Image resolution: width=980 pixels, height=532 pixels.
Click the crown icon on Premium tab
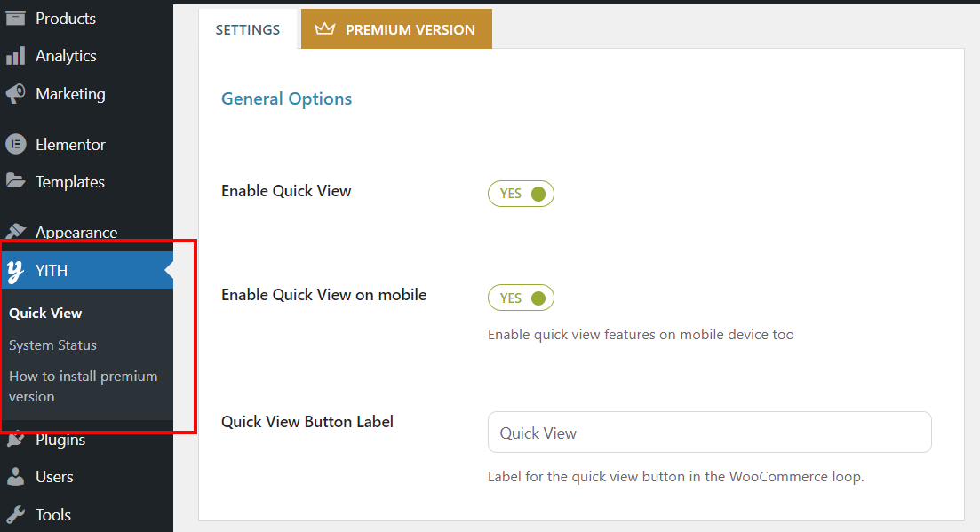(x=325, y=28)
